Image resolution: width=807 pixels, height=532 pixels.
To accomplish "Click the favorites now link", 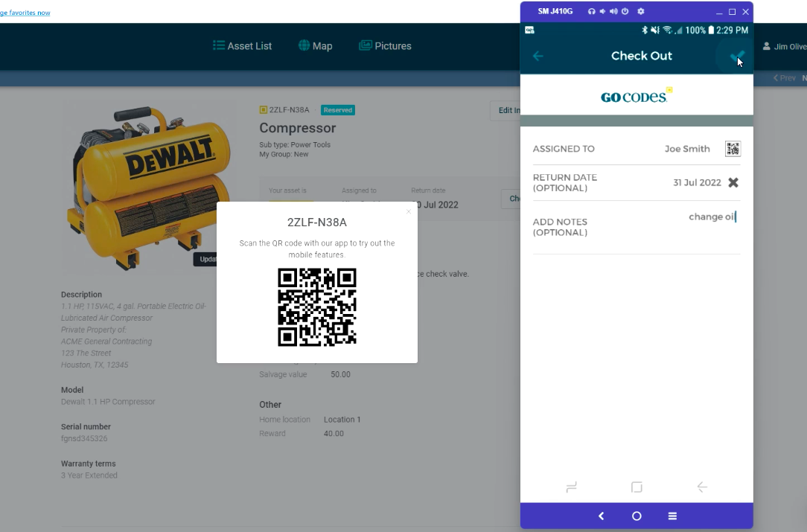I will point(25,13).
